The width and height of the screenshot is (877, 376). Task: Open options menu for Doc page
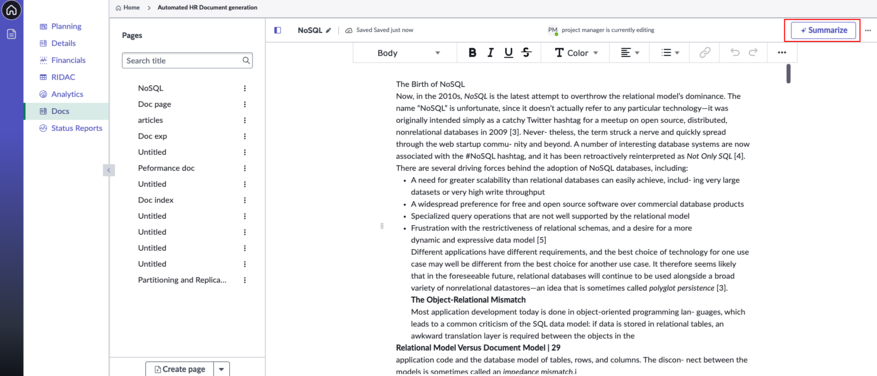244,104
